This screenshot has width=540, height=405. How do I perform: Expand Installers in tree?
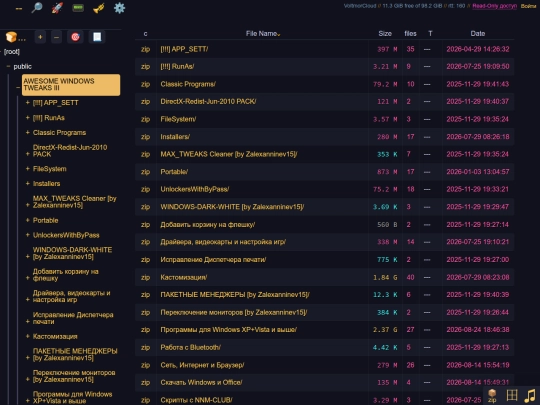coord(28,184)
